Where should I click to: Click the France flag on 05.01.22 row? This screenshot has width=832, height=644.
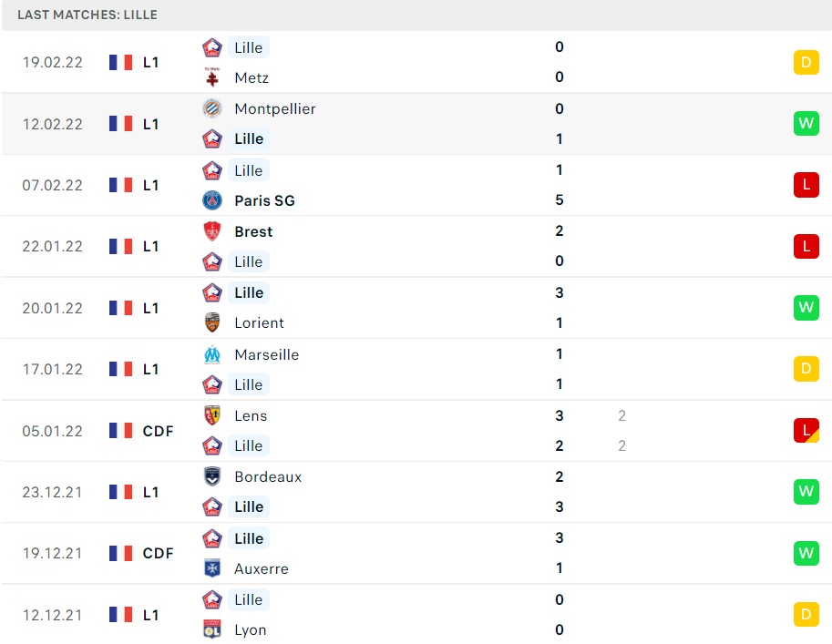120,431
